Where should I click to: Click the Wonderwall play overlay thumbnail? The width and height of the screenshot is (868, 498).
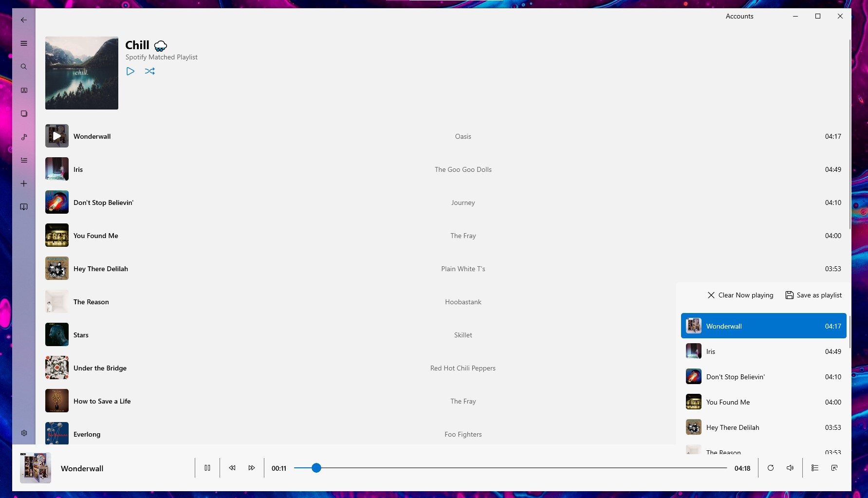click(57, 136)
